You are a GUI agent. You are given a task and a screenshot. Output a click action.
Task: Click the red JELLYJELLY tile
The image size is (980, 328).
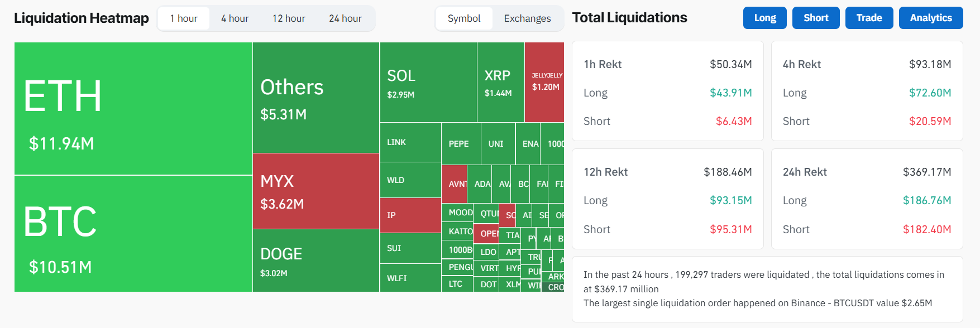tap(544, 83)
